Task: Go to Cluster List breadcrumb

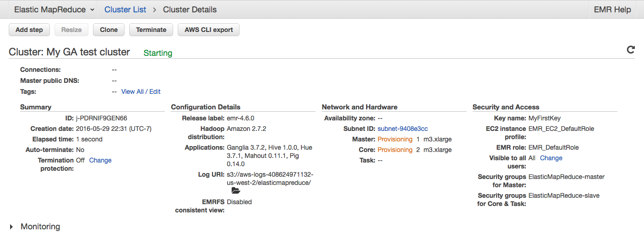Action: (126, 10)
